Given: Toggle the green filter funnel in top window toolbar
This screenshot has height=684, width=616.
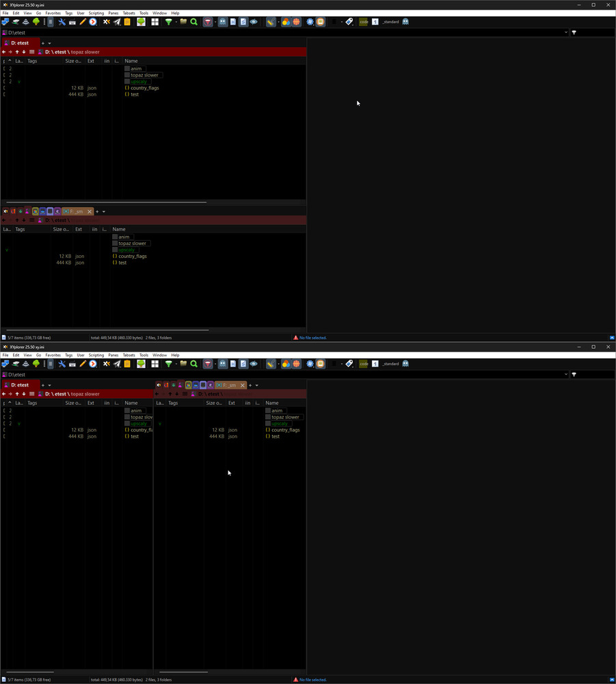Looking at the screenshot, I should pyautogui.click(x=169, y=22).
